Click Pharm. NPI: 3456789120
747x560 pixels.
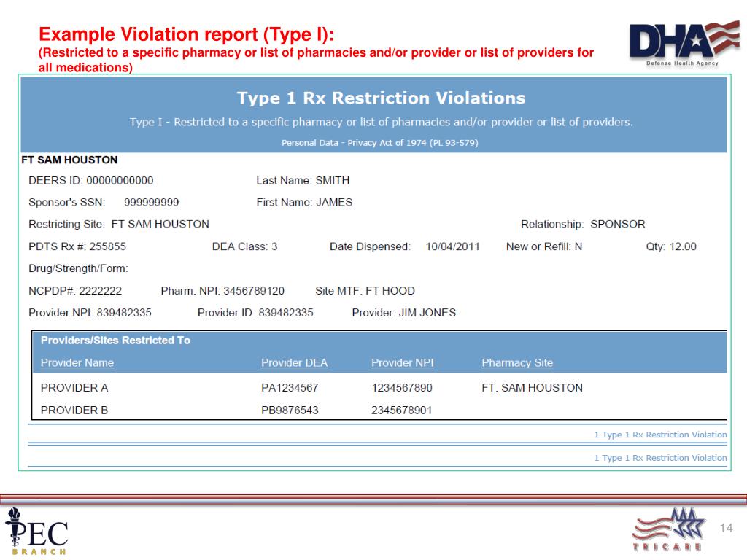point(222,291)
